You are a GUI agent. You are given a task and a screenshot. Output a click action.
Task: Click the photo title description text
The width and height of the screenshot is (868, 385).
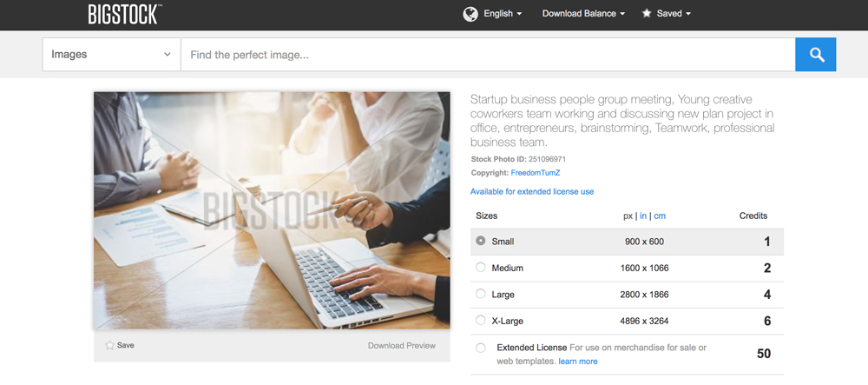click(x=622, y=121)
